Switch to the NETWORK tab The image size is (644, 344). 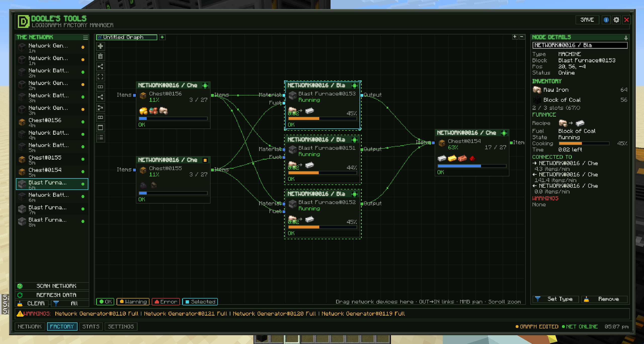30,326
